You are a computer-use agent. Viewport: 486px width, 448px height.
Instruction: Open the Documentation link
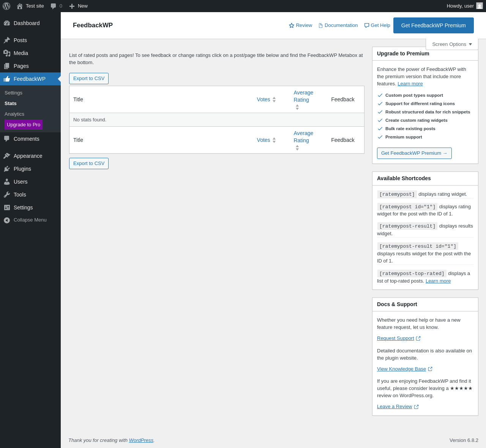point(338,25)
